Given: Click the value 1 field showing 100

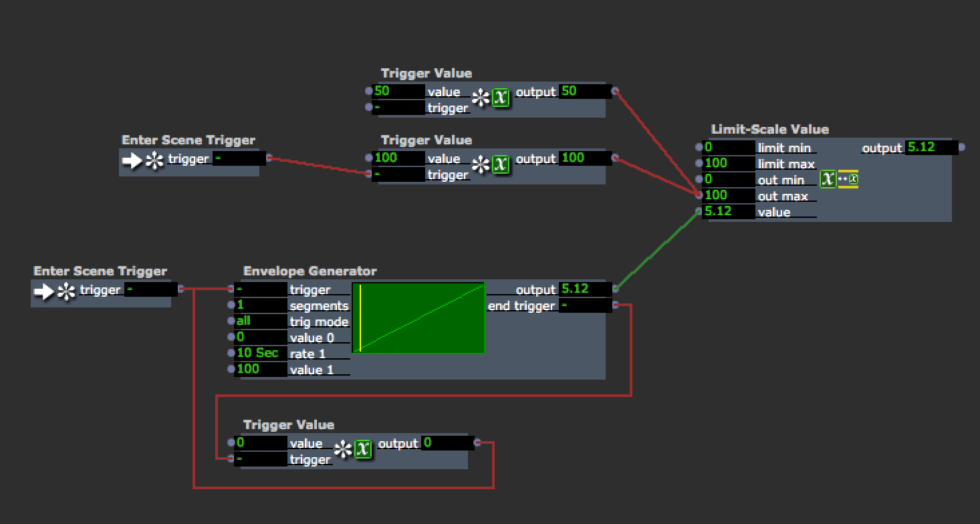Looking at the screenshot, I should pyautogui.click(x=261, y=369).
